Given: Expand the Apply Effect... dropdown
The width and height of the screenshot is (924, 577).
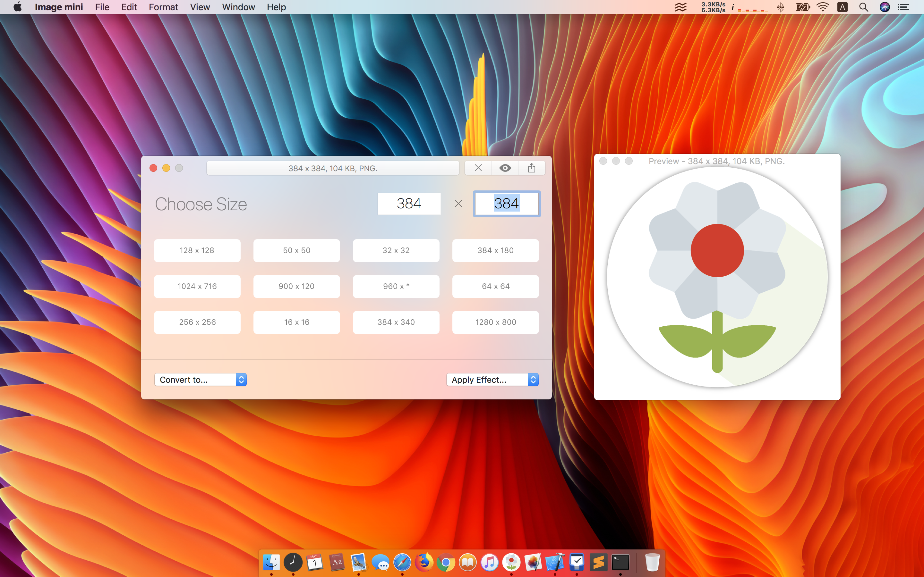Looking at the screenshot, I should point(492,380).
